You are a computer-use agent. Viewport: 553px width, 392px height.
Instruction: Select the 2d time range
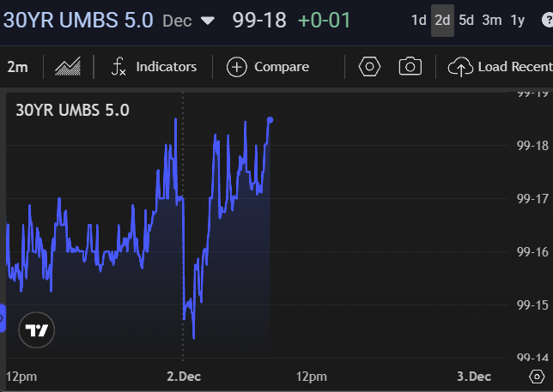pos(442,20)
